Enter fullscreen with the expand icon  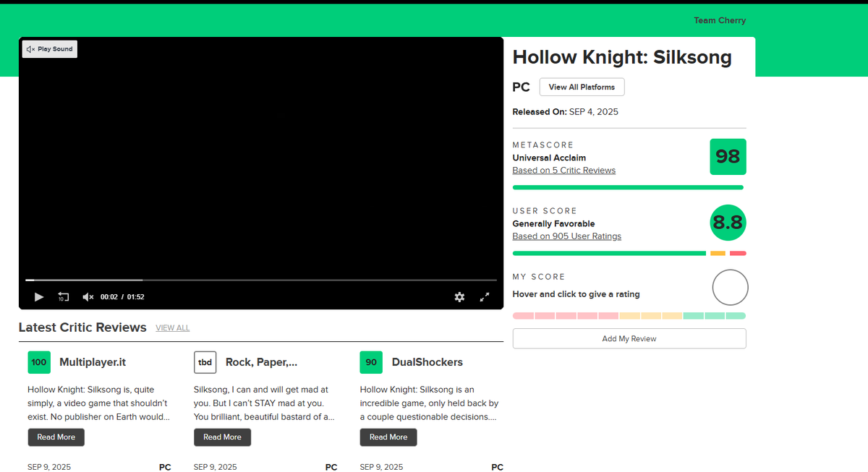pos(485,297)
